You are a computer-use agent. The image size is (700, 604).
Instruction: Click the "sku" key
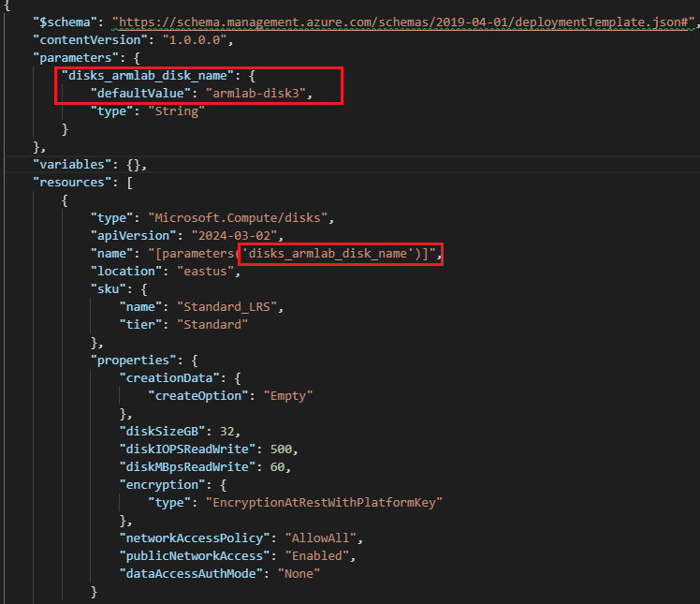coord(109,289)
